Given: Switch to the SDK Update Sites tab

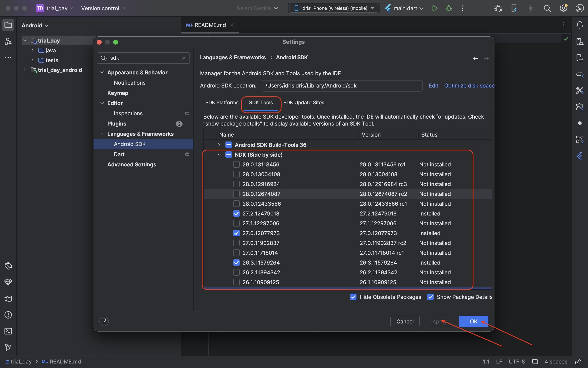Looking at the screenshot, I should pos(303,102).
